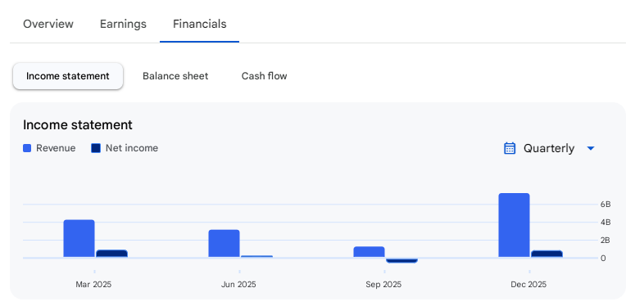644x306 pixels.
Task: Click the negative Sep 2025 net income bar
Action: pos(401,260)
